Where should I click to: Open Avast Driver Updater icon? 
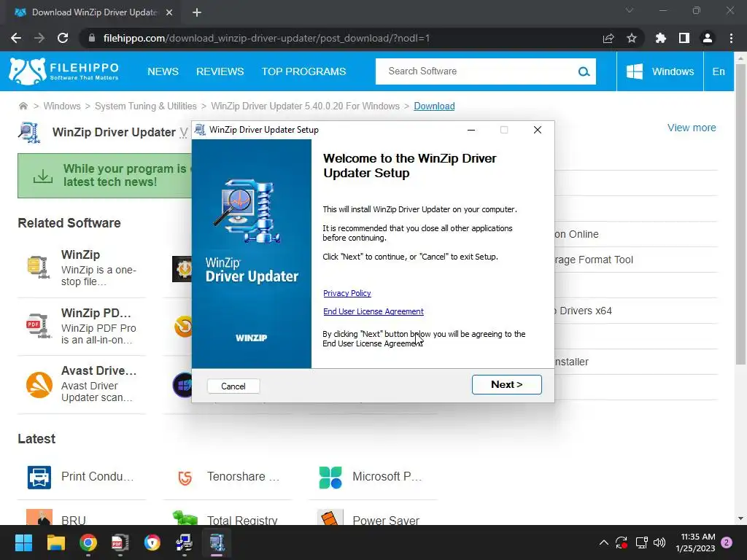click(39, 384)
